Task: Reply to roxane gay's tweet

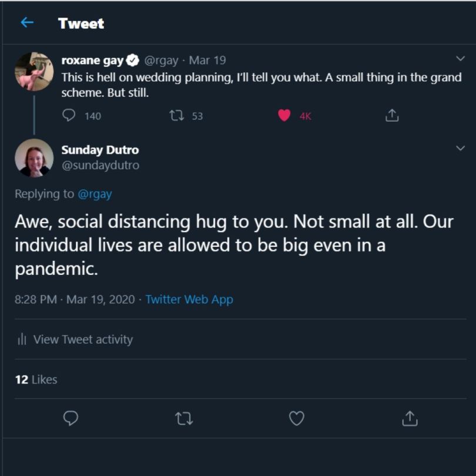Action: 69,116
